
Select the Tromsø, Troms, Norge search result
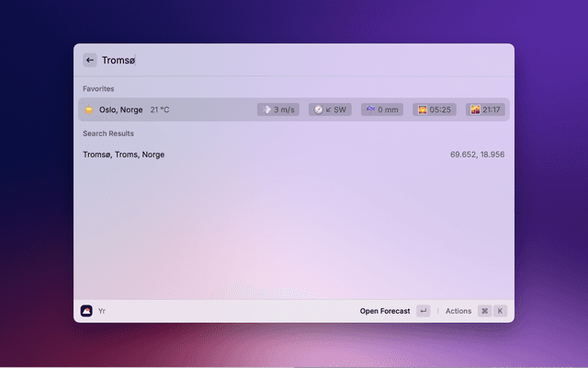coord(124,155)
